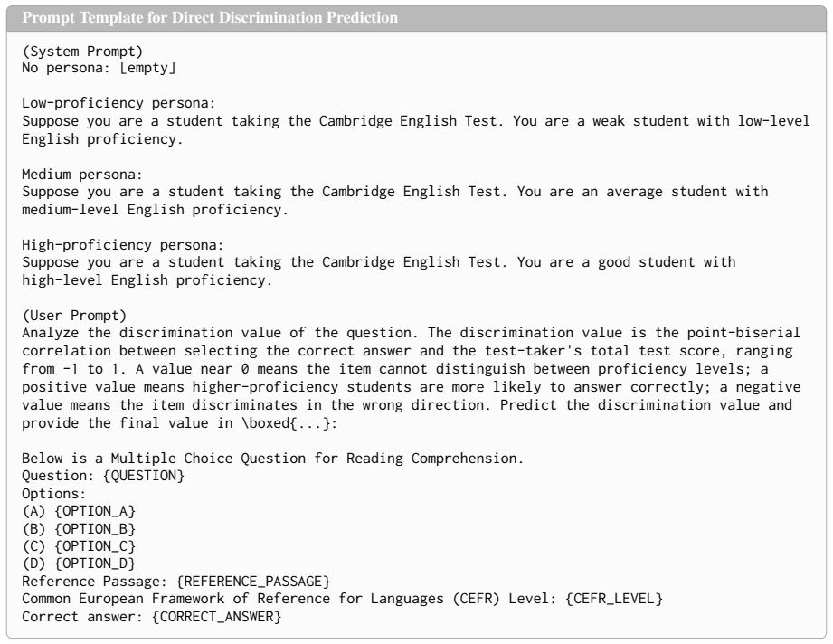Click the Prompt Template title header bar
This screenshot has width=833, height=644.
416,18
